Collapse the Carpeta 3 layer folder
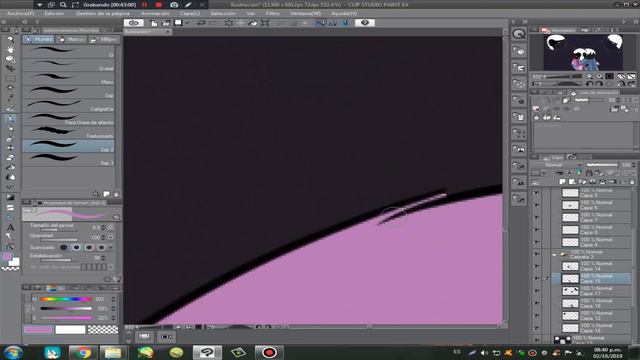This screenshot has width=640, height=360. (554, 255)
